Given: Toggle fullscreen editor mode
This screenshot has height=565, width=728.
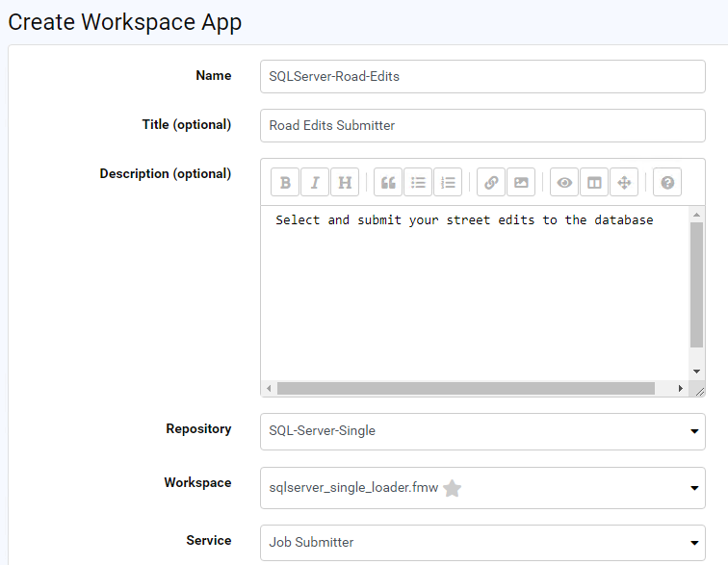Looking at the screenshot, I should tap(624, 182).
